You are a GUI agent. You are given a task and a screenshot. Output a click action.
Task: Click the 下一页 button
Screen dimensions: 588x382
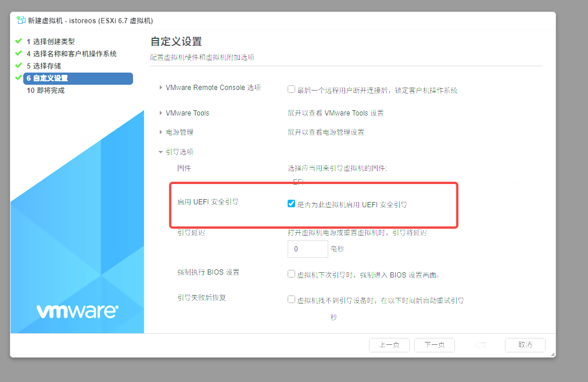[434, 344]
